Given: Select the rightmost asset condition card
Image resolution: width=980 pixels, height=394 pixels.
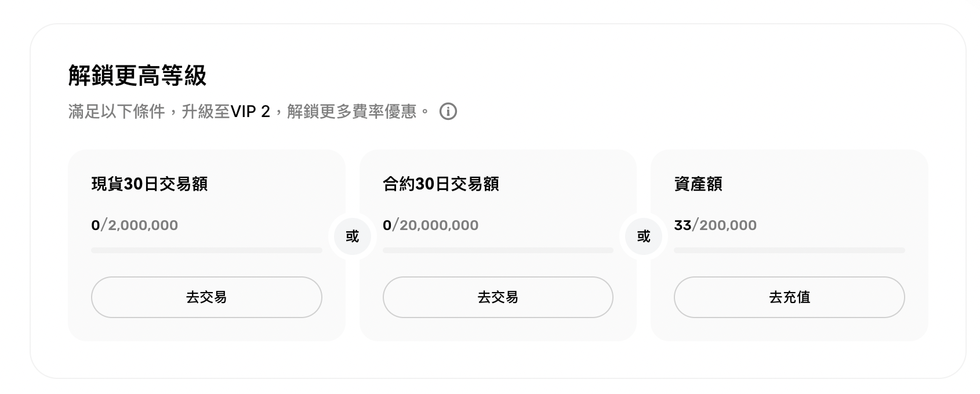Looking at the screenshot, I should (789, 243).
